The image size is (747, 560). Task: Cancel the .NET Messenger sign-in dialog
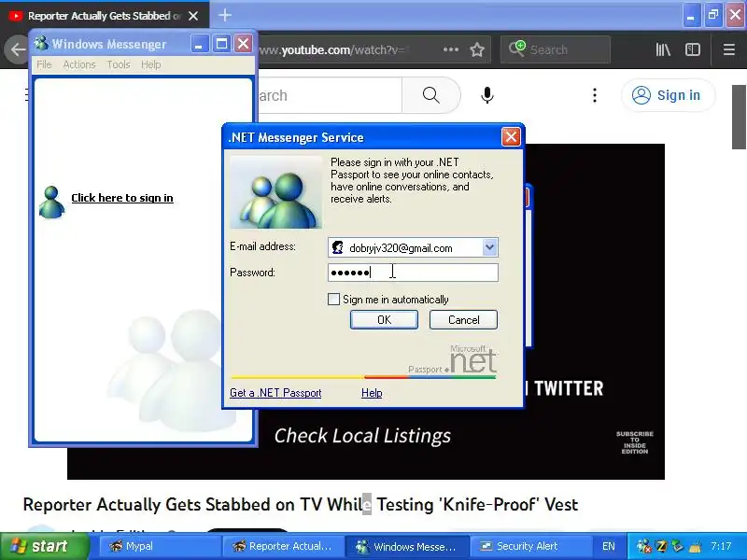pos(463,319)
